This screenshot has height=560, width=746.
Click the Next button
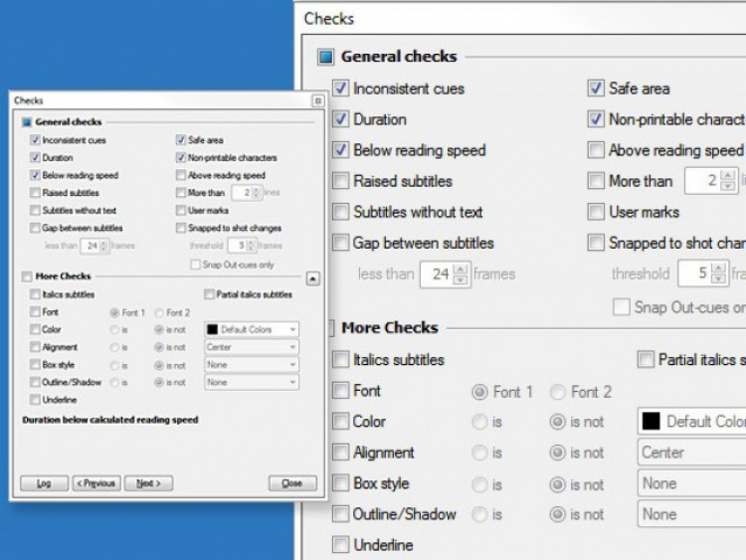click(148, 483)
